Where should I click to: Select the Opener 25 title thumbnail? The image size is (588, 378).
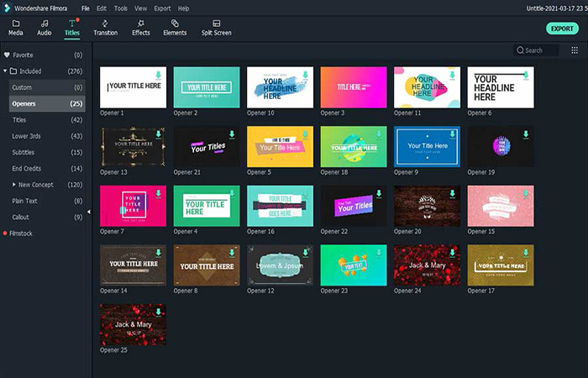[x=133, y=323]
